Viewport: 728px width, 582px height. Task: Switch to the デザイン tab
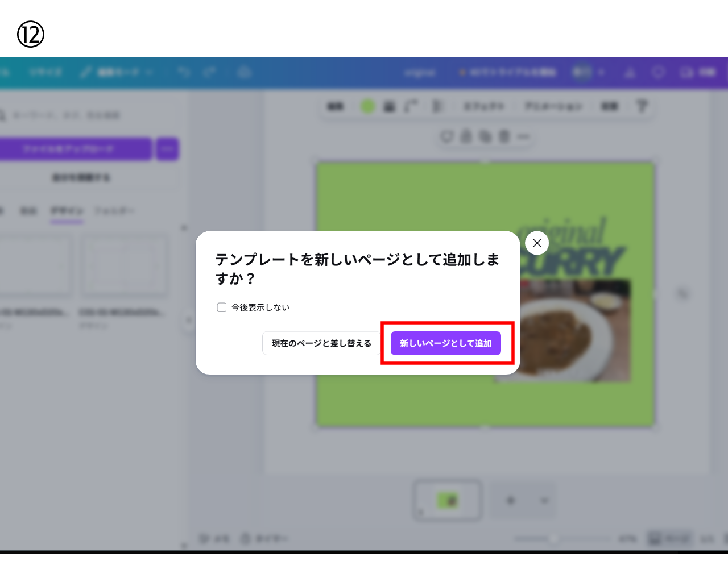[x=67, y=211]
